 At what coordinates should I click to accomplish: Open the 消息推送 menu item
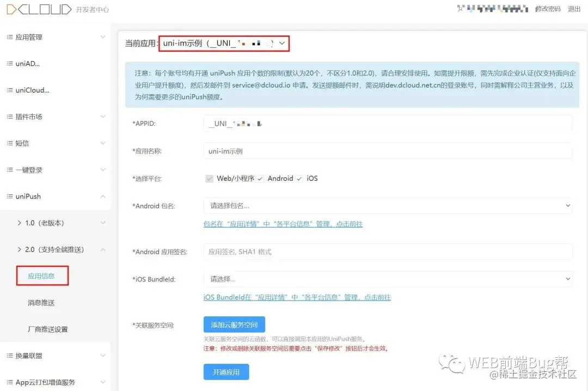[41, 302]
